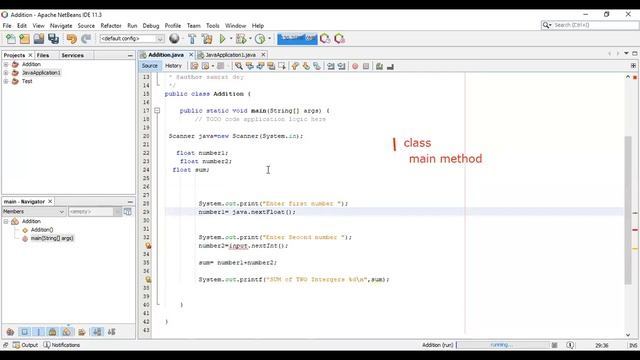The height and width of the screenshot is (360, 640).
Task: Expand the JavaApplication1 project node
Action: pos(6,73)
